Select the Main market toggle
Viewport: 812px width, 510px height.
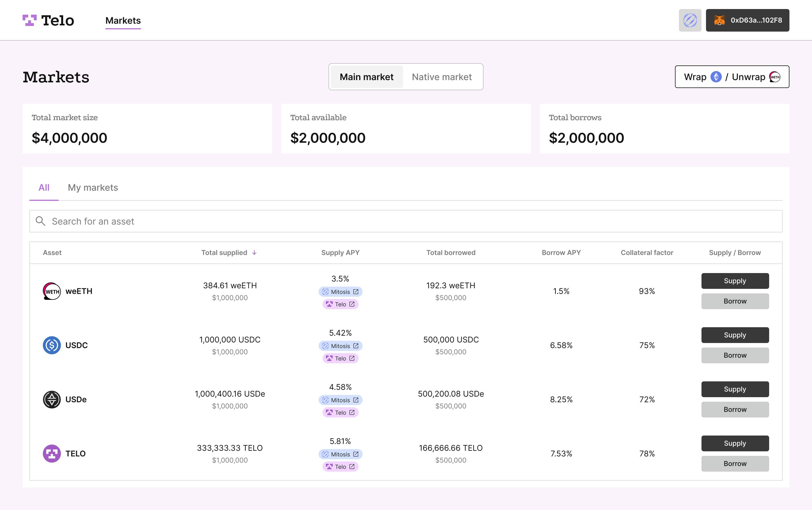pyautogui.click(x=367, y=77)
